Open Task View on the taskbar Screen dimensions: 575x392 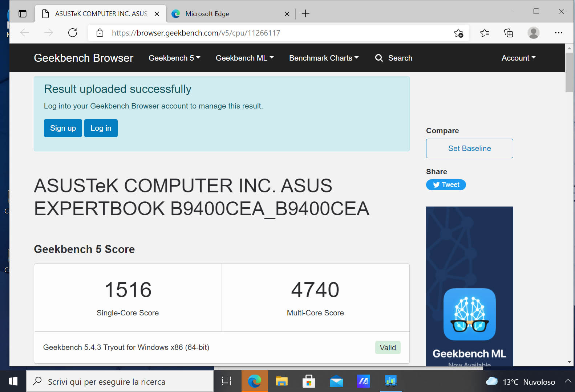point(227,381)
